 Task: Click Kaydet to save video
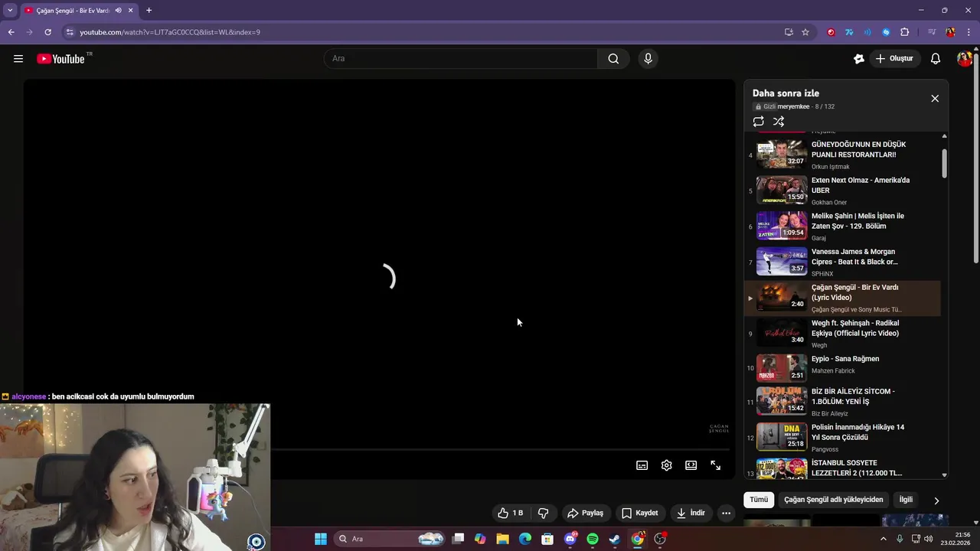[640, 513]
